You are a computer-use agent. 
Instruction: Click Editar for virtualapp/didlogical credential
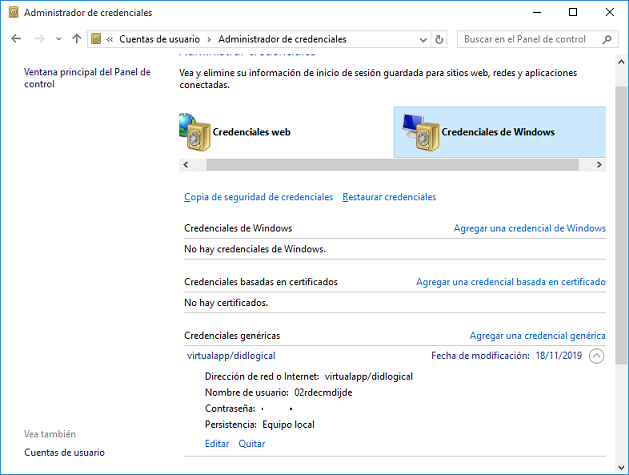pos(217,444)
